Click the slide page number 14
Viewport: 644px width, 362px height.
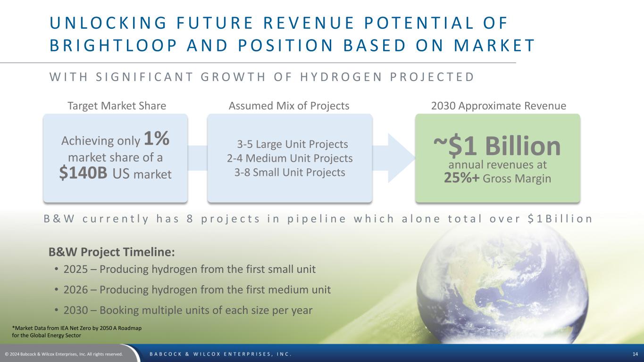coord(635,354)
